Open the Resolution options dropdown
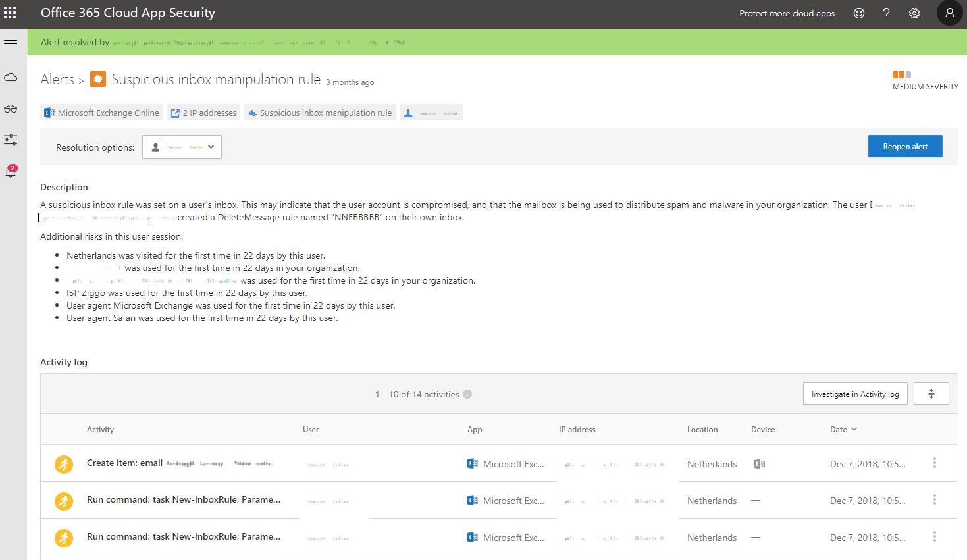 click(182, 147)
